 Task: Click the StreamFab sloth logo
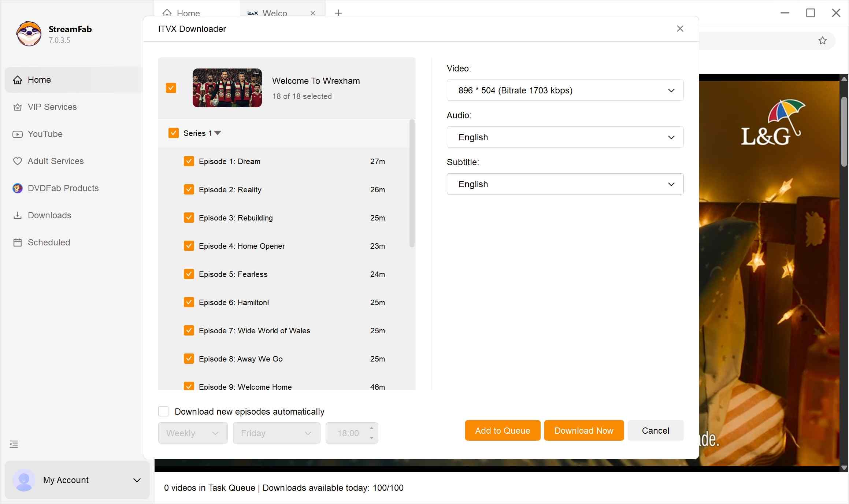click(x=29, y=34)
